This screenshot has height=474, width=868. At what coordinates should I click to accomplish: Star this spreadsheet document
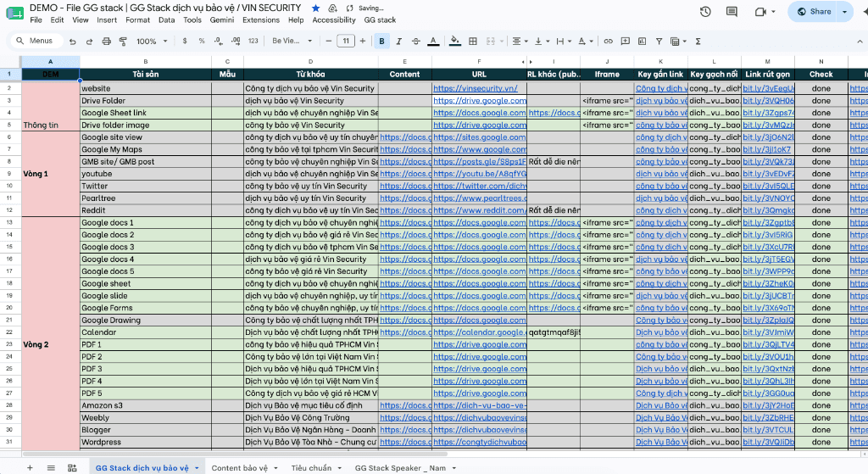click(x=315, y=8)
